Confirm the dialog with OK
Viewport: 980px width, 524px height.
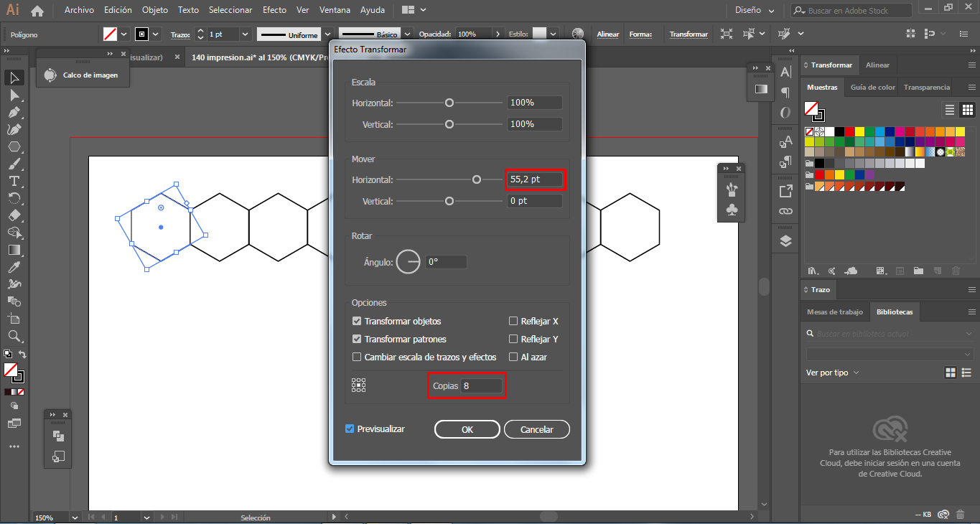467,429
